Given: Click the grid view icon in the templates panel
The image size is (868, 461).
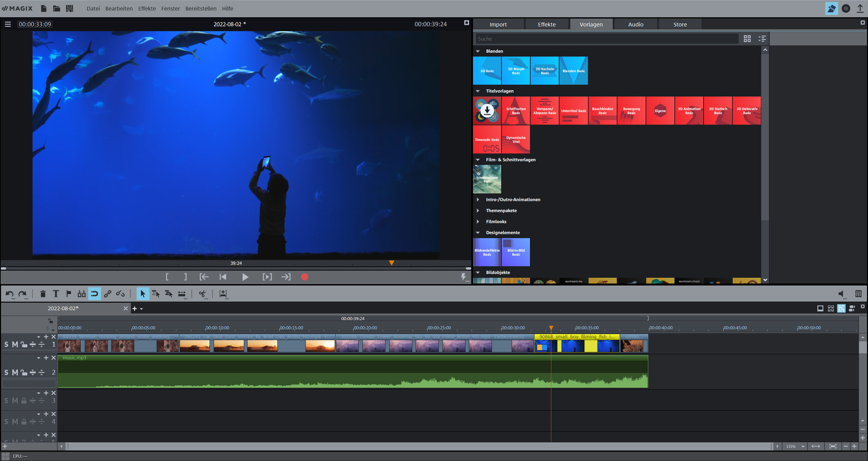Looking at the screenshot, I should tap(747, 39).
